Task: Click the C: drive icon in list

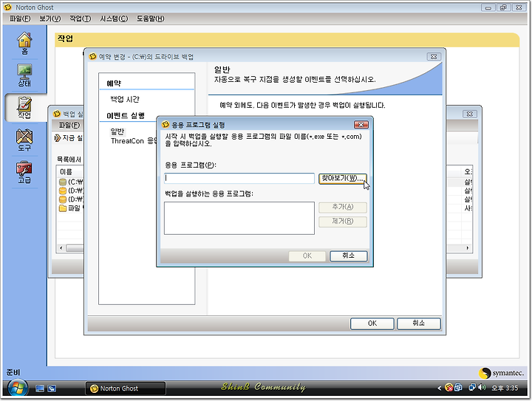Action: point(63,182)
